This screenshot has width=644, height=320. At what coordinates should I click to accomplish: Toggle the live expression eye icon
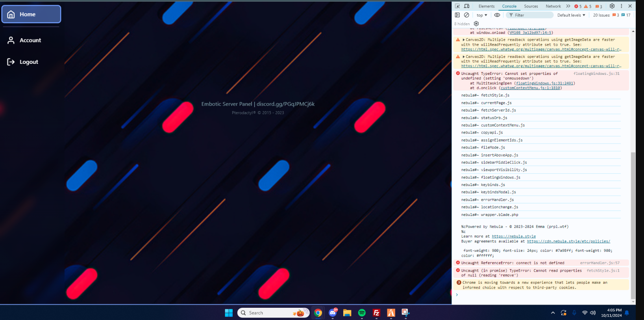pyautogui.click(x=497, y=15)
